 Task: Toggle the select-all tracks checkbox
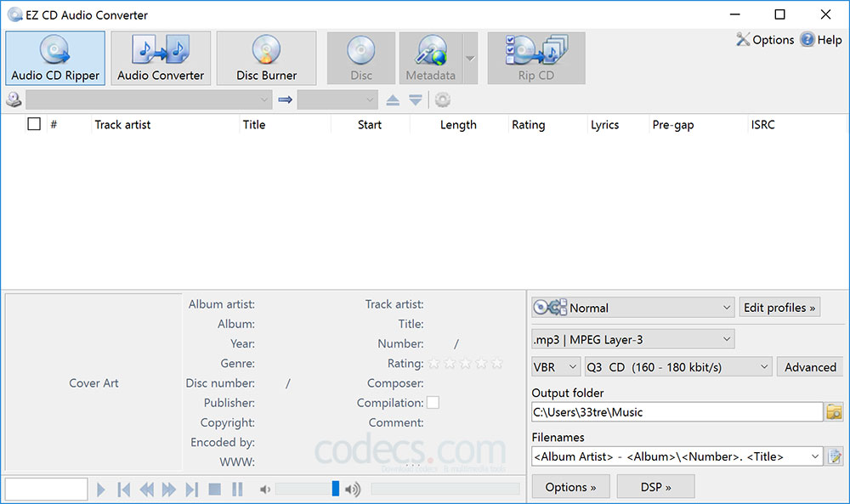[x=34, y=124]
